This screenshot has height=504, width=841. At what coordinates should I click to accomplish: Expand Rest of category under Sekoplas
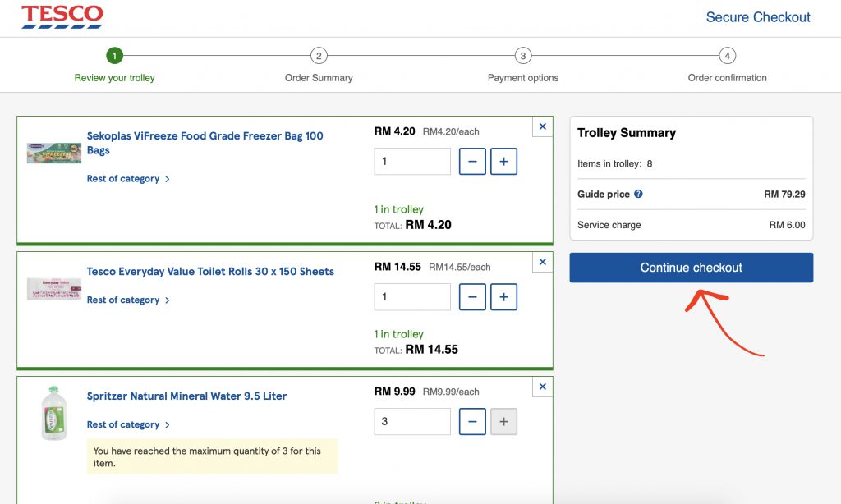(128, 179)
